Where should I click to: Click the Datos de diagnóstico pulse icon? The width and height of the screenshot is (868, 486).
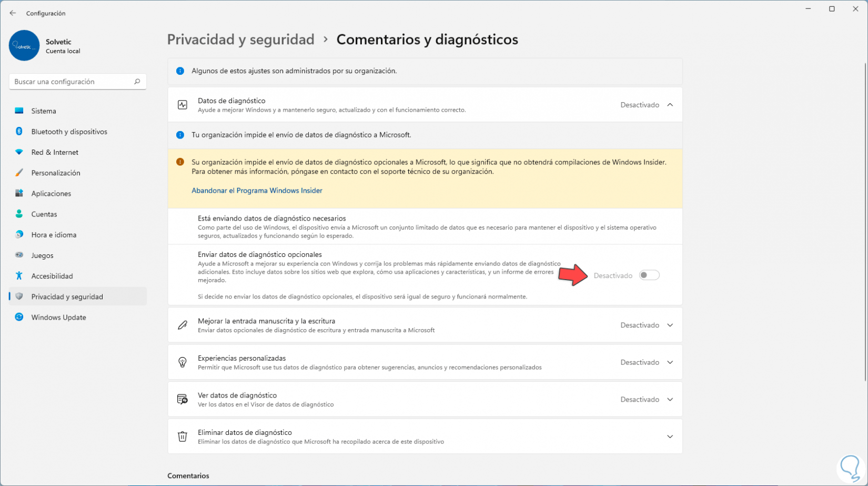tap(183, 105)
